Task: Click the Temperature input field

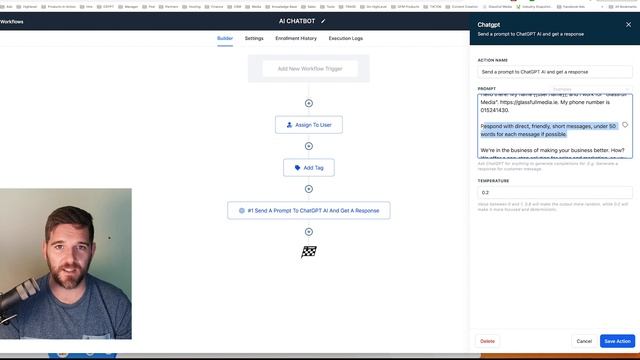Action: click(x=555, y=192)
